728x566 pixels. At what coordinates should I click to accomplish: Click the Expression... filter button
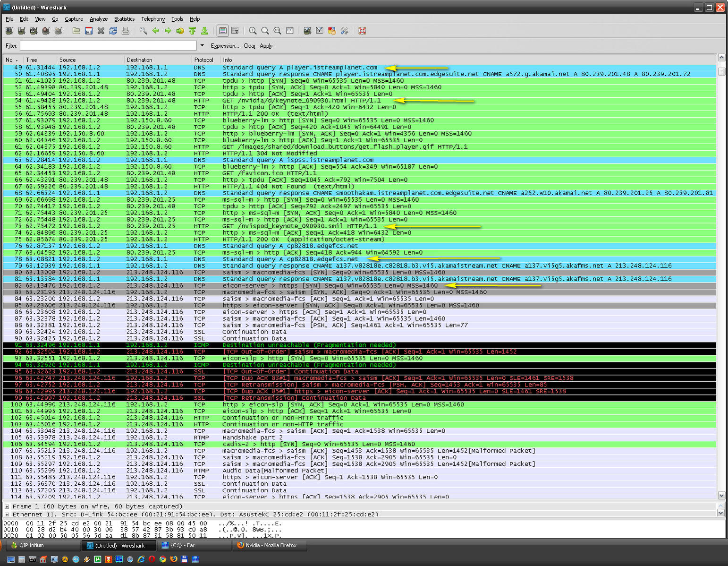[224, 46]
